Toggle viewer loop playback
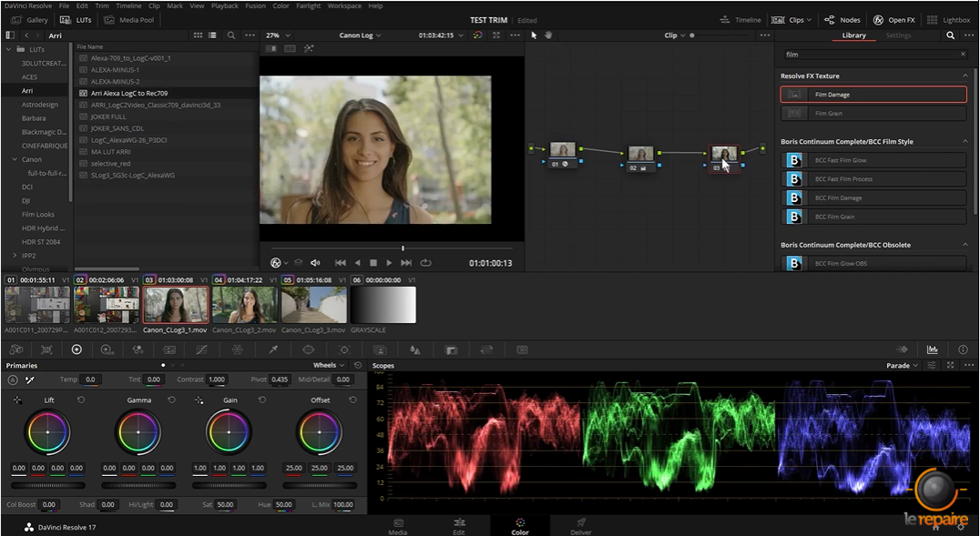Screen dimensions: 980x536 tap(425, 263)
